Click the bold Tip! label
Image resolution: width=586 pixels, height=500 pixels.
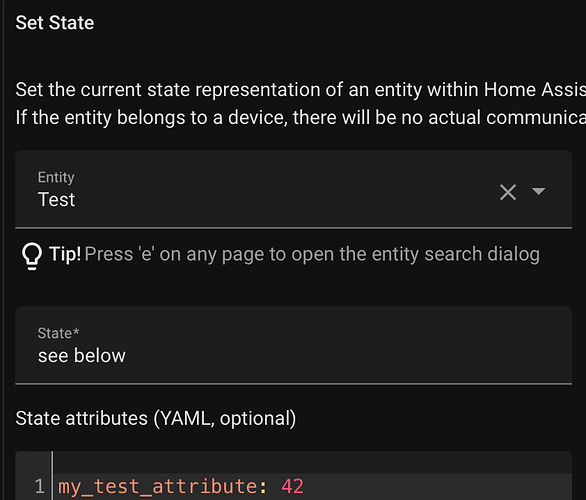pyautogui.click(x=65, y=254)
